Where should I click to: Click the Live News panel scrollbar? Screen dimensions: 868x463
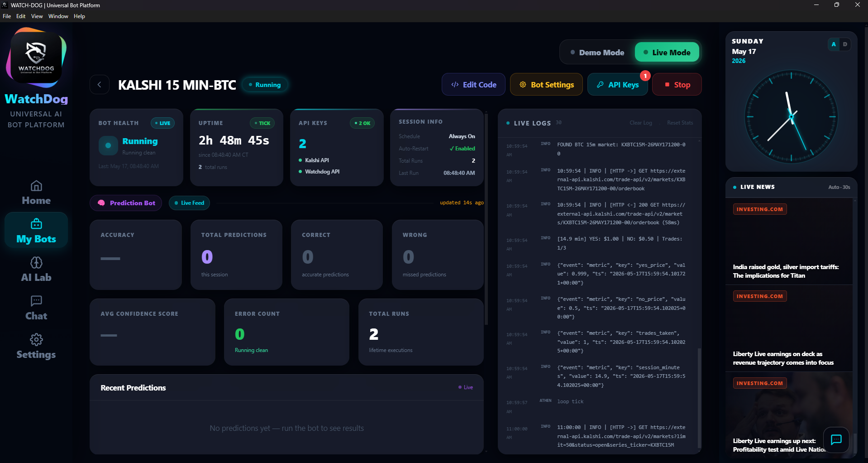855,444
